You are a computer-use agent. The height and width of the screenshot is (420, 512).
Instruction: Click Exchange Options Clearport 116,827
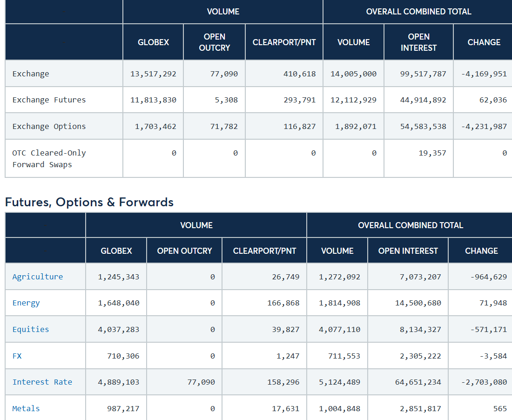(x=299, y=126)
